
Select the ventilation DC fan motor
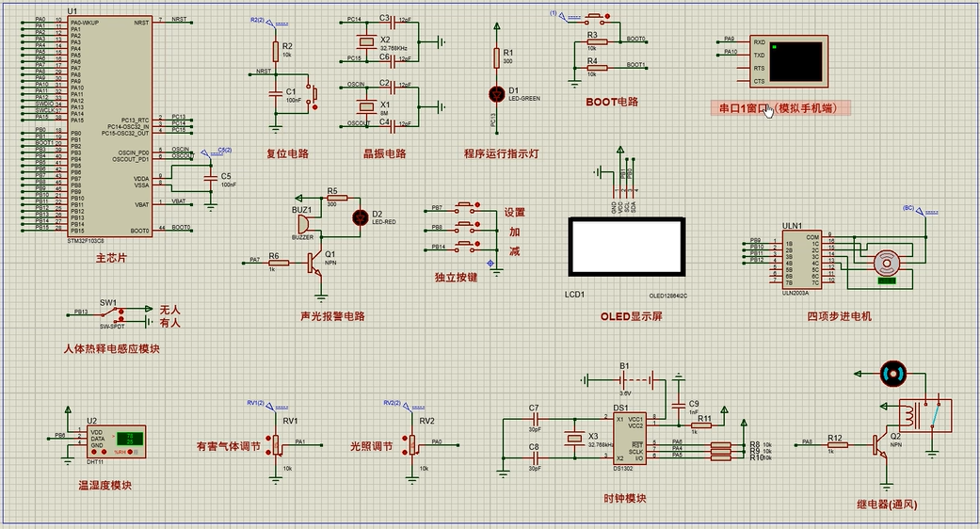892,374
